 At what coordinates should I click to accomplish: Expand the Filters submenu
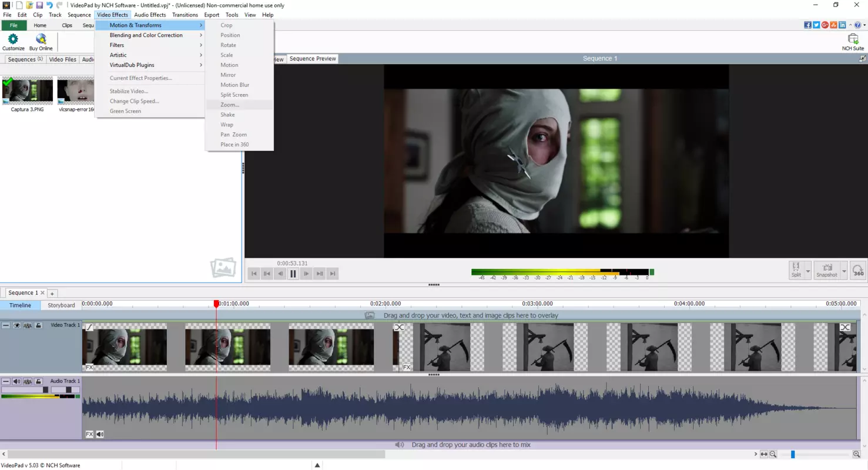(150, 45)
